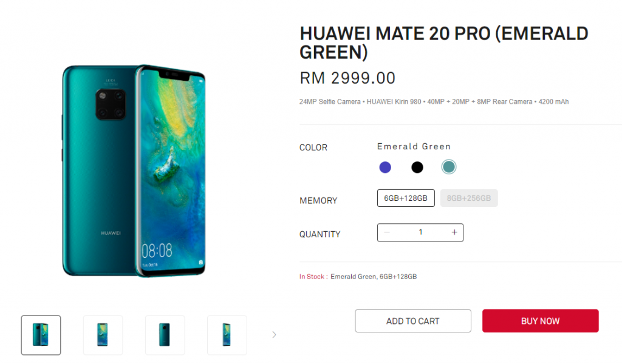Click the quantity number field
Viewport: 622px width, 364px height.
420,232
